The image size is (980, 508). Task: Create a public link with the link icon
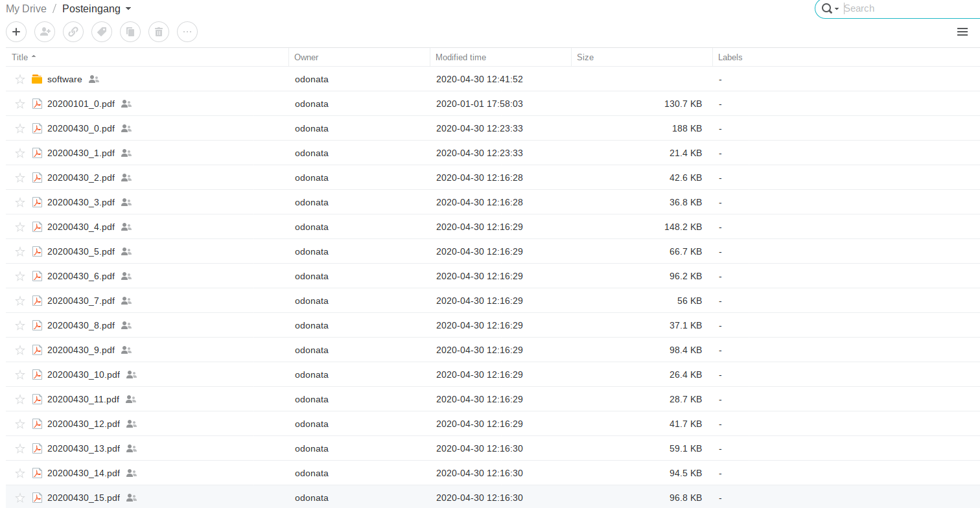(73, 31)
